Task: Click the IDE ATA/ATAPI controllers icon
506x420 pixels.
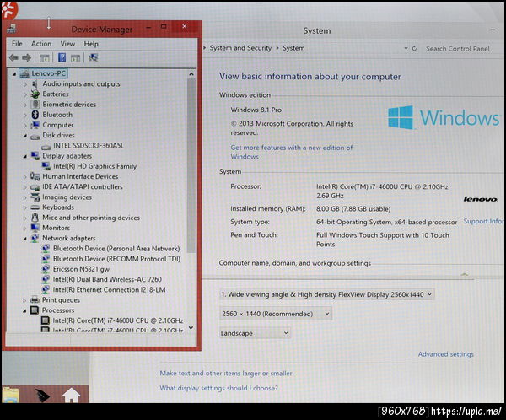Action: (x=35, y=187)
